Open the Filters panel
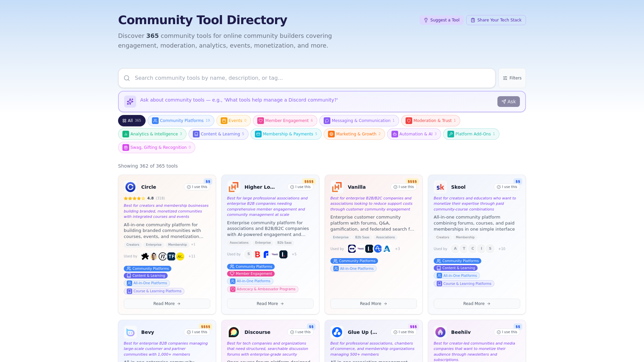This screenshot has width=644, height=362. pos(512,78)
